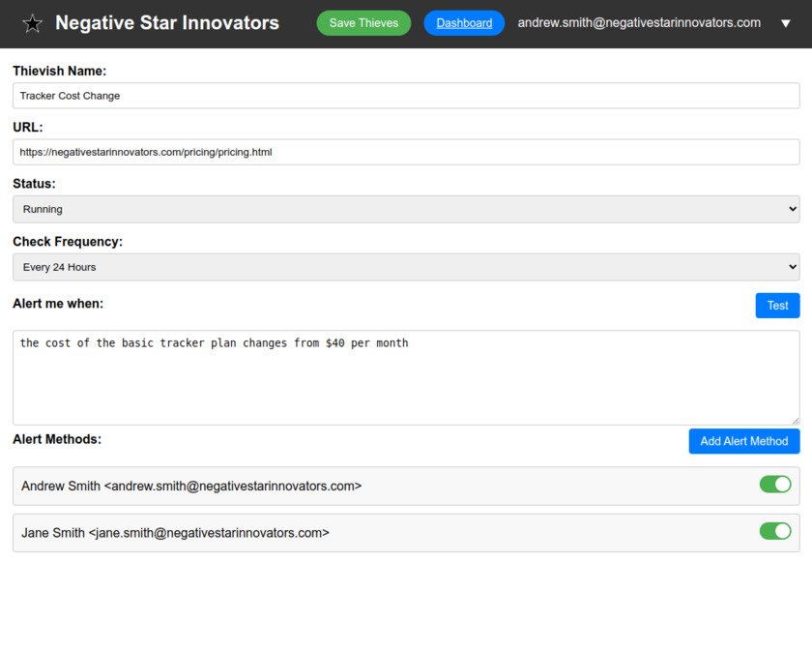Click the Alert Methods label
This screenshot has height=650, width=812.
click(57, 439)
